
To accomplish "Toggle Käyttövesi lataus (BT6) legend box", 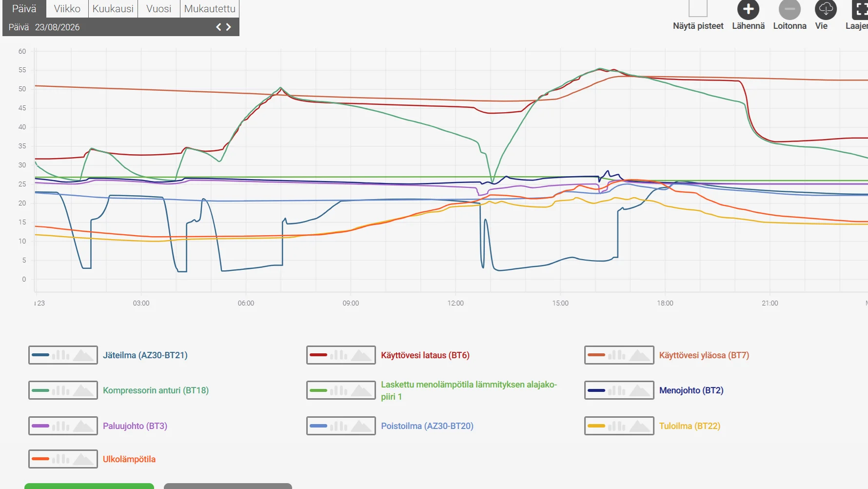I will click(x=341, y=355).
